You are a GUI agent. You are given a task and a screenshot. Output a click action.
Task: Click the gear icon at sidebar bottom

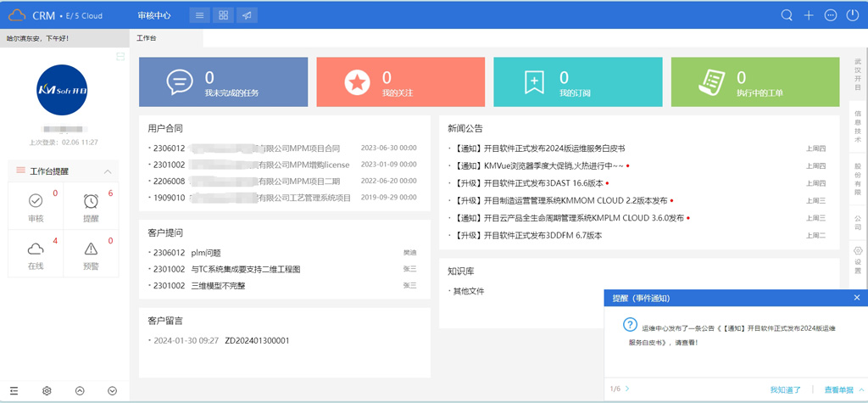(x=47, y=391)
